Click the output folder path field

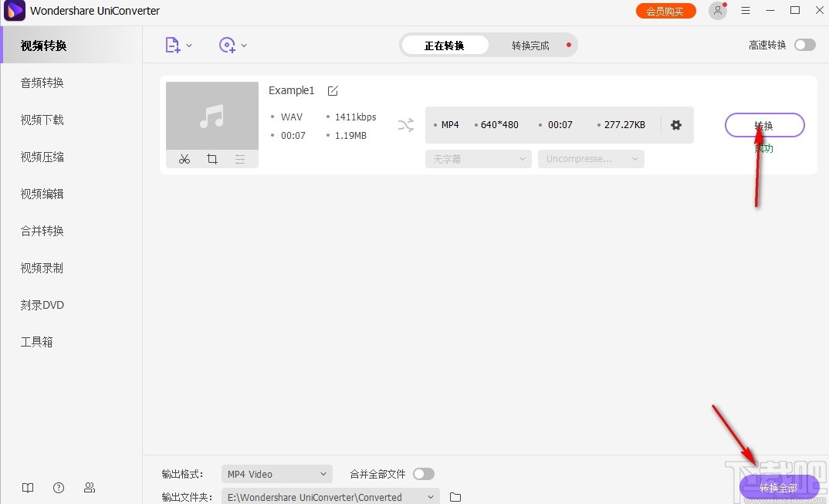328,496
